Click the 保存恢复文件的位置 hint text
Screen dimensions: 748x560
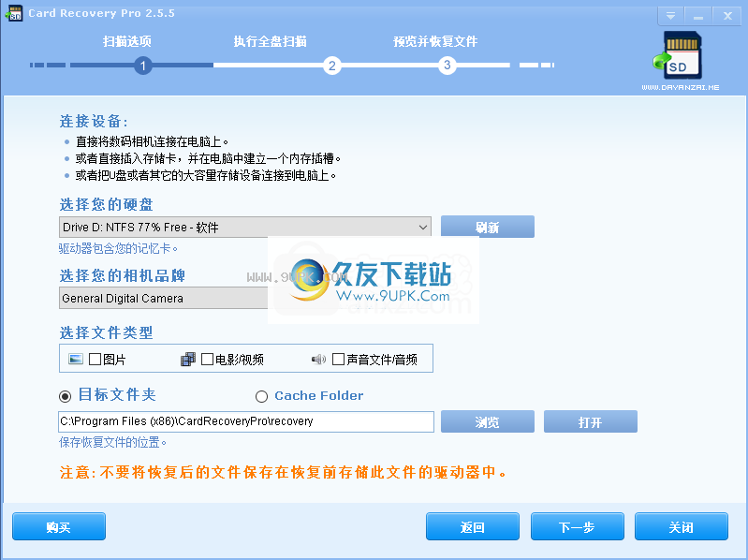112,443
